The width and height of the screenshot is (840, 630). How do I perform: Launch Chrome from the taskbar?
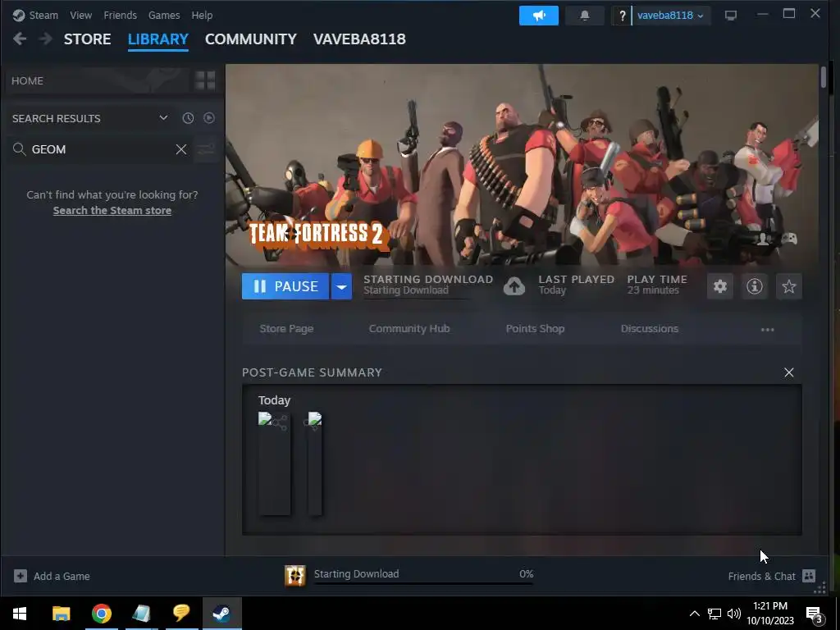(101, 614)
